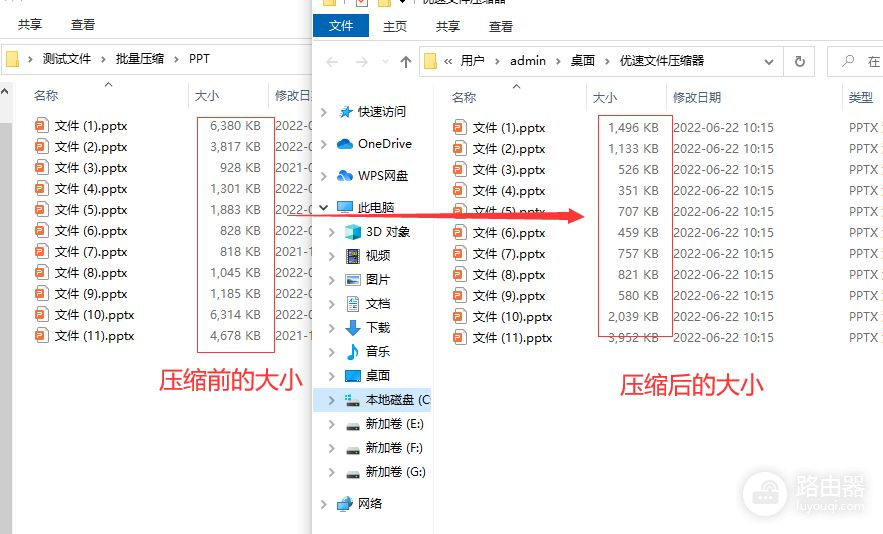Open the 文件 ribbon tab

pyautogui.click(x=341, y=26)
